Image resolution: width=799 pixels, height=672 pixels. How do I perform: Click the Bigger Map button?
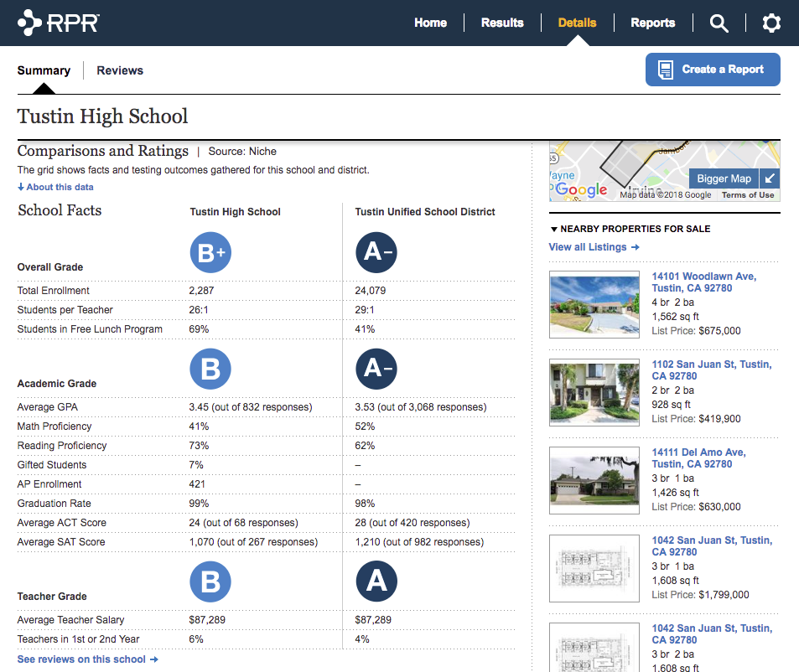724,178
